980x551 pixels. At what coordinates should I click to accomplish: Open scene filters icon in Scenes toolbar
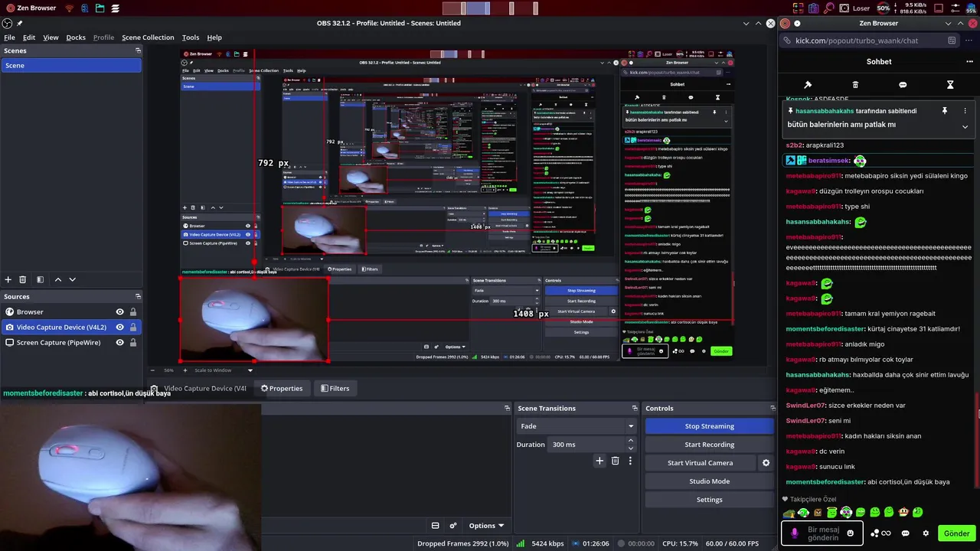tap(40, 280)
